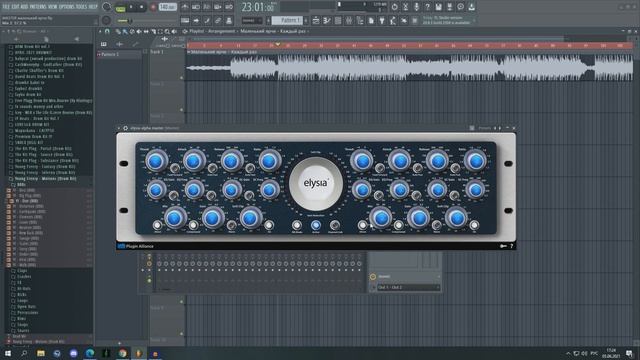This screenshot has height=360, width=640.
Task: Click the speech bubble chat icon
Action: pyautogui.click(x=460, y=7)
